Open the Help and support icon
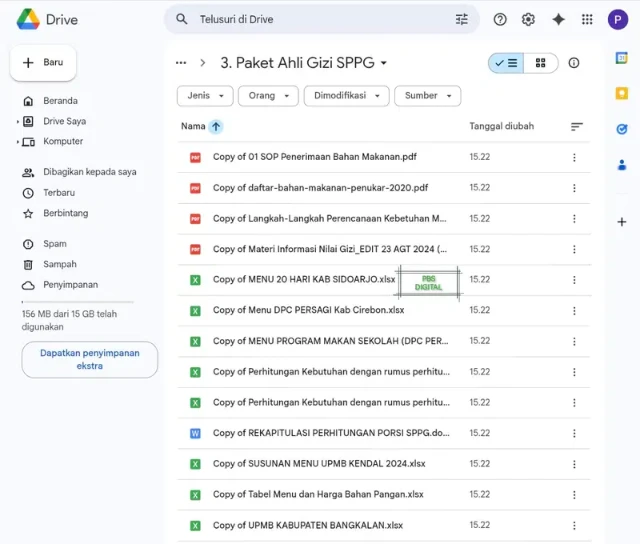The width and height of the screenshot is (640, 544). 500,19
